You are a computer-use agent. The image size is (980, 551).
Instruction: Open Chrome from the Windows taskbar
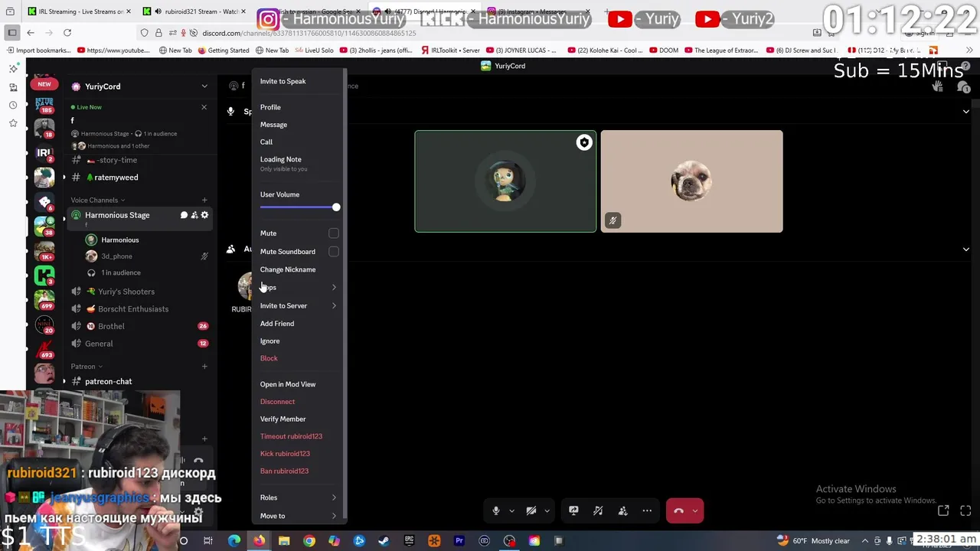[309, 541]
